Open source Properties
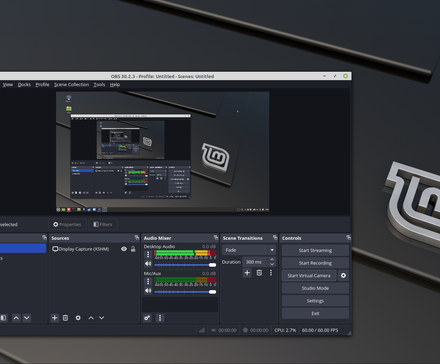440x364 pixels. pos(67,224)
